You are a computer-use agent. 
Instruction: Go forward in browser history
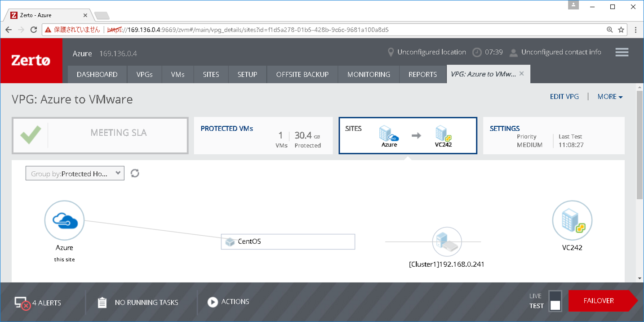click(x=21, y=30)
